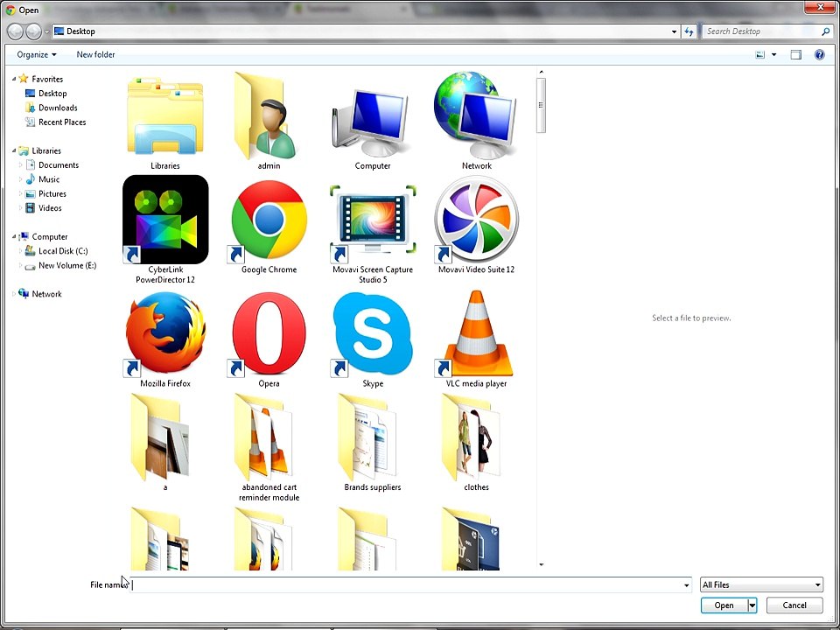Click the Back navigation arrow
The height and width of the screenshot is (630, 840).
[x=15, y=31]
